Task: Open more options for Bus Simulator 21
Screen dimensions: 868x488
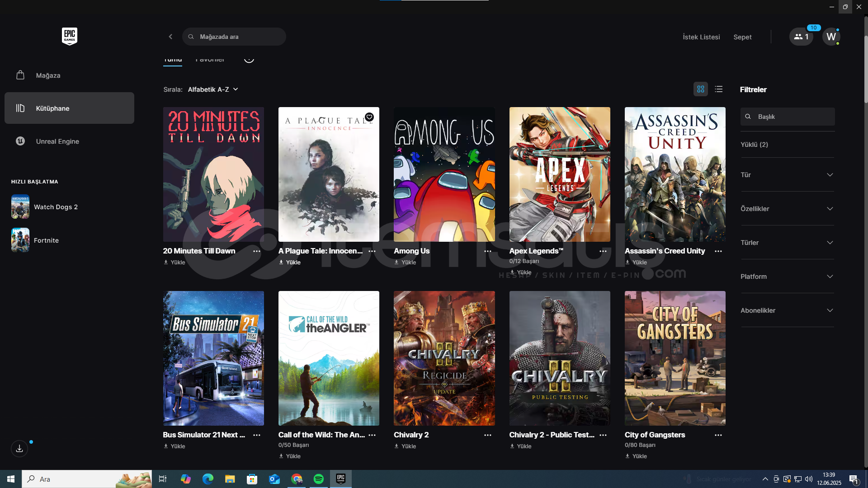Action: pos(257,435)
